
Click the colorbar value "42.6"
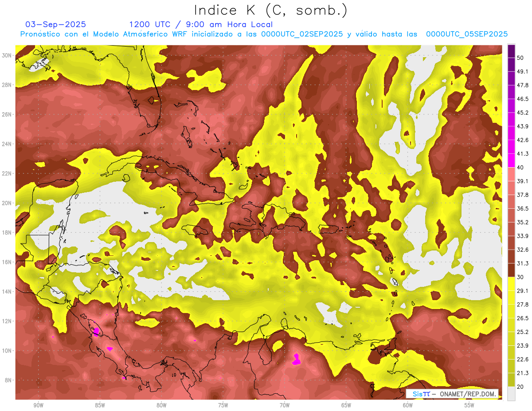pyautogui.click(x=523, y=140)
